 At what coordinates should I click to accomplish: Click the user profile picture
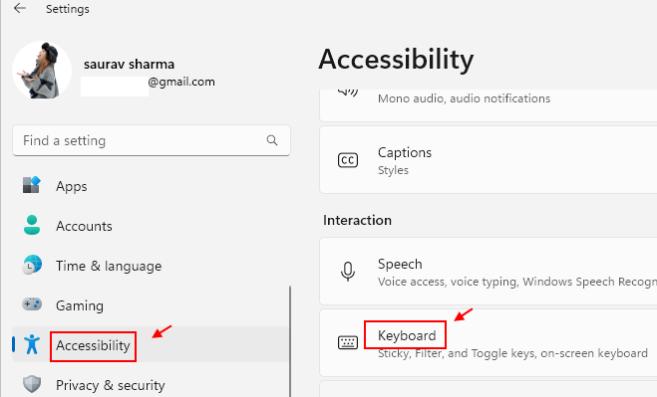41,70
